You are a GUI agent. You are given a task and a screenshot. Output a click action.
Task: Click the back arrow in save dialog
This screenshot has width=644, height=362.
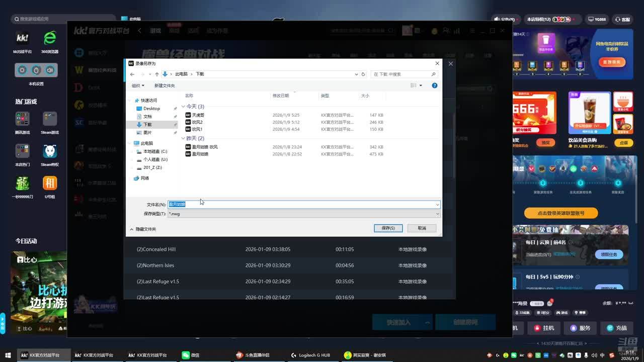[132, 74]
